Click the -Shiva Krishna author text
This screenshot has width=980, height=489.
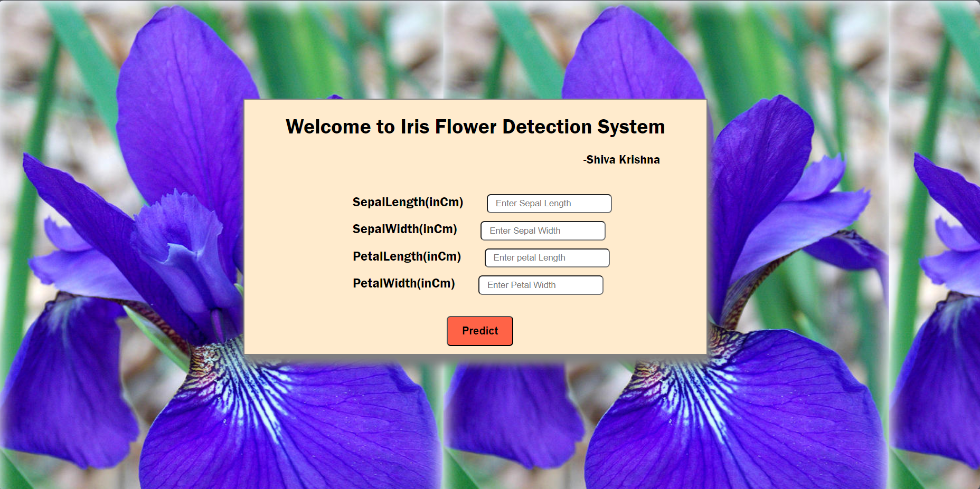[x=621, y=160]
